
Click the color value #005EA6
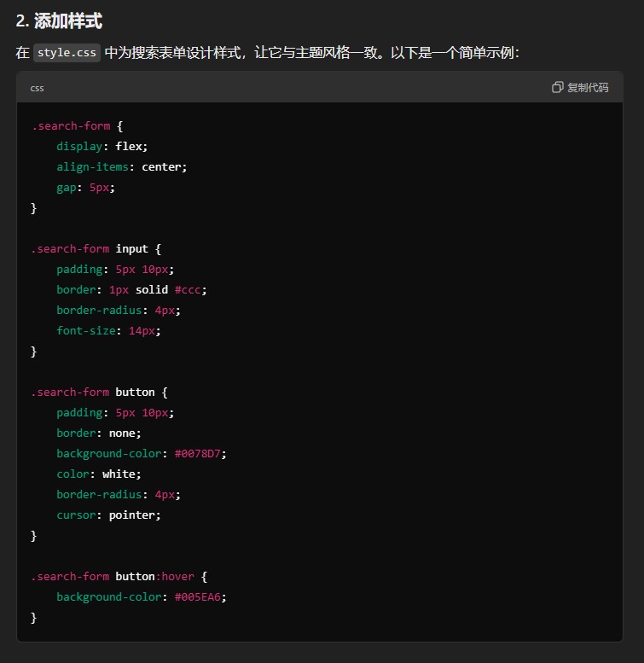pyautogui.click(x=197, y=597)
